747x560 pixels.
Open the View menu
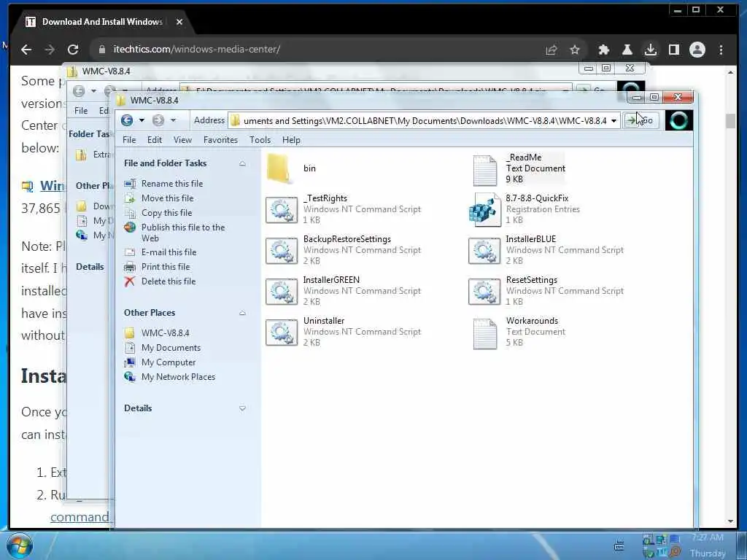click(x=182, y=140)
